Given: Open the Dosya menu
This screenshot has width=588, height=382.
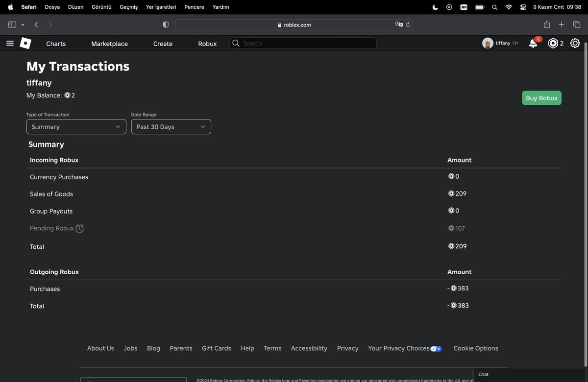Looking at the screenshot, I should click(x=52, y=7).
